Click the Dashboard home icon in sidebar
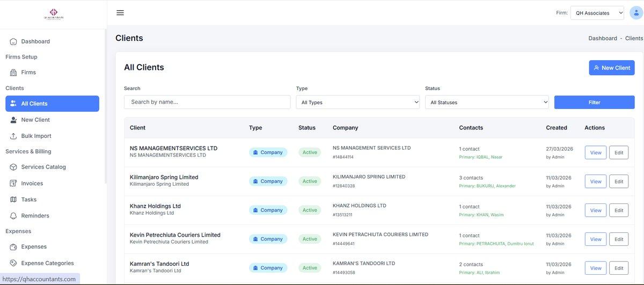644x285 pixels. tap(13, 41)
